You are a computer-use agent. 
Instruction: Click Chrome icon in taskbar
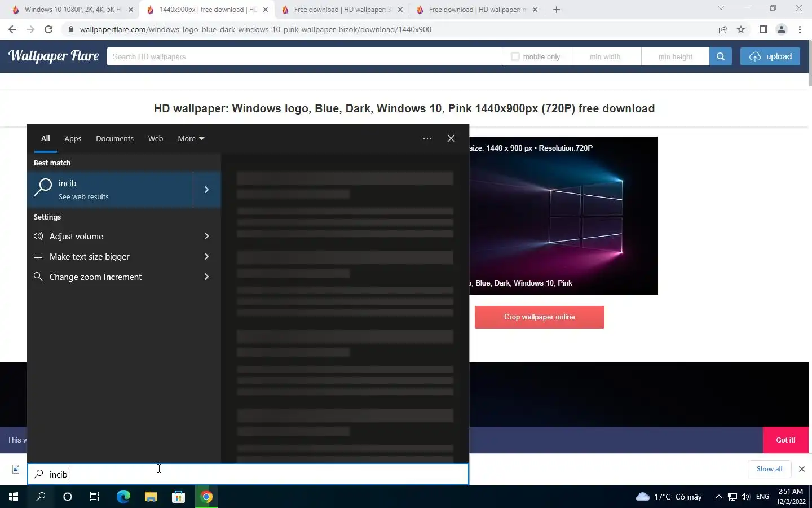206,497
